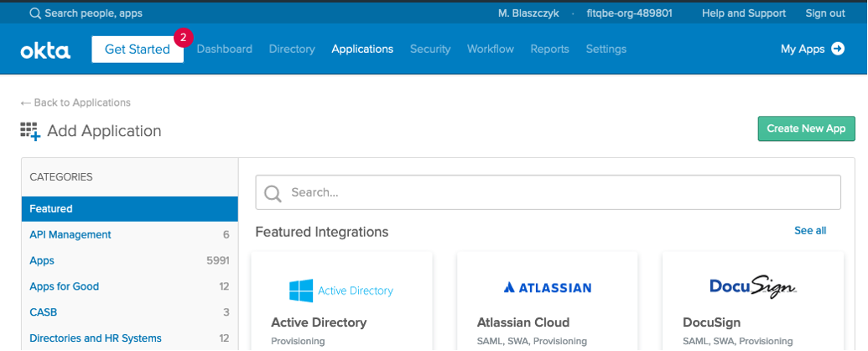Click the DocuSign logo on its card
868x351 pixels.
click(x=753, y=286)
